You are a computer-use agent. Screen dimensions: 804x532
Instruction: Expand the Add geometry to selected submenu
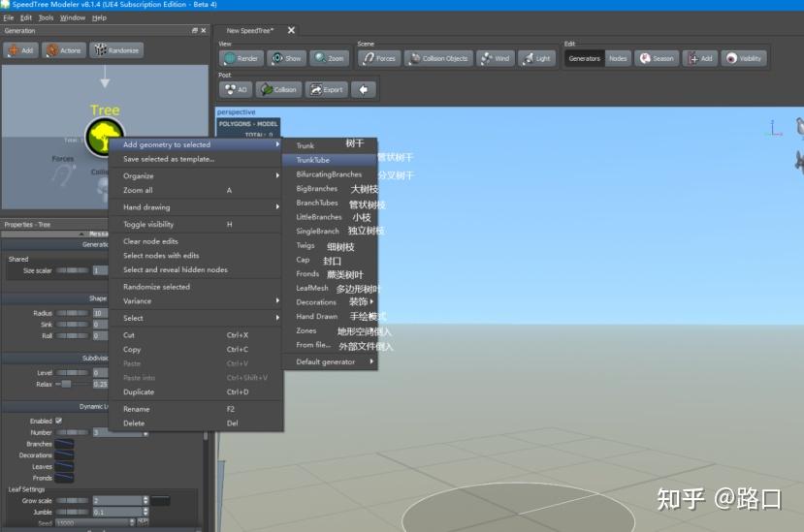click(195, 144)
